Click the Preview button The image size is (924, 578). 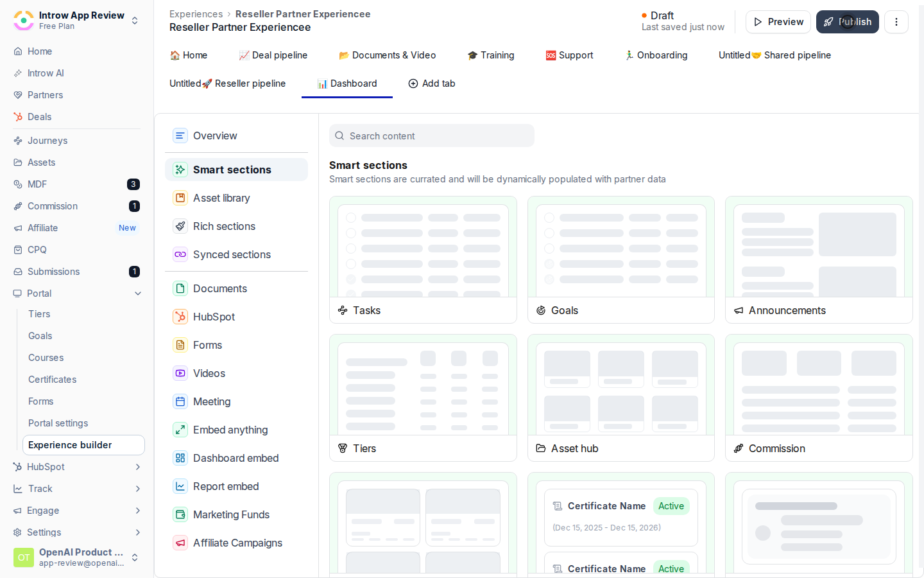[x=778, y=22]
